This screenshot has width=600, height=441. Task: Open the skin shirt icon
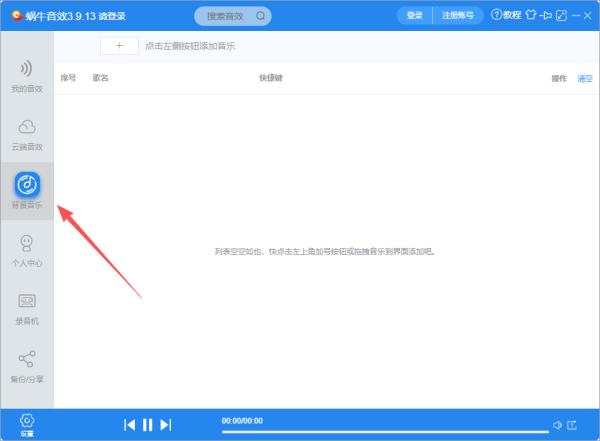(x=530, y=15)
